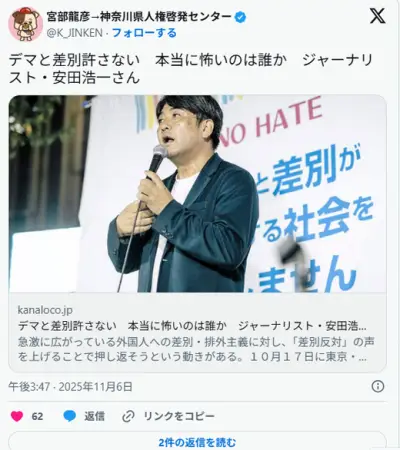The image size is (400, 450).
Task: Click the 2件の返信を読む button
Action: (197, 442)
